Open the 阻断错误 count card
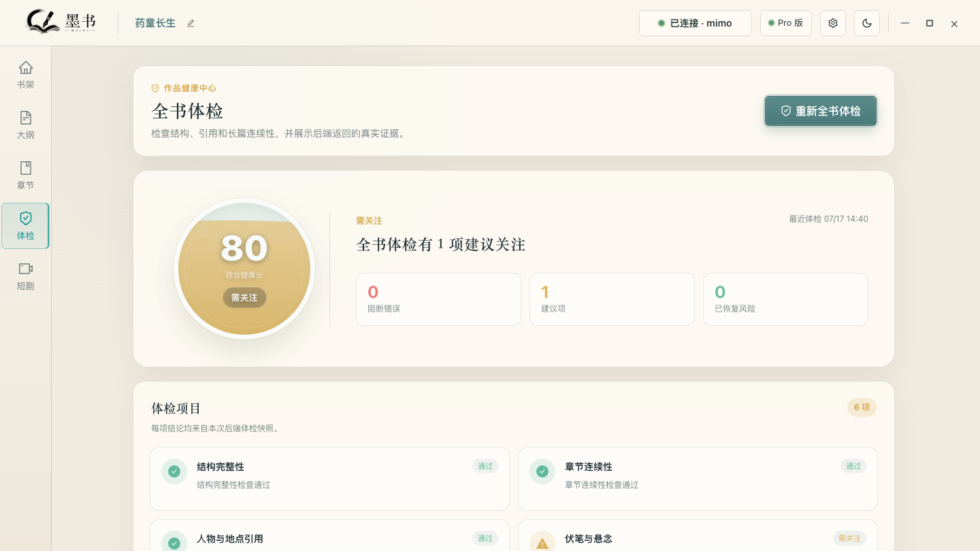This screenshot has height=551, width=980. pyautogui.click(x=438, y=299)
